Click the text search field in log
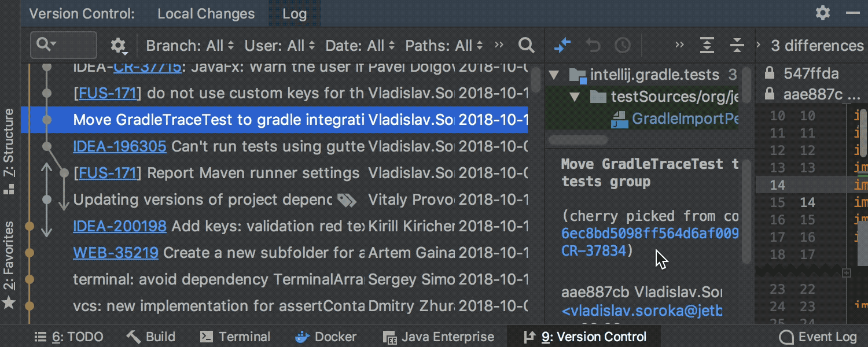Screen dimensions: 868x347 point(64,45)
